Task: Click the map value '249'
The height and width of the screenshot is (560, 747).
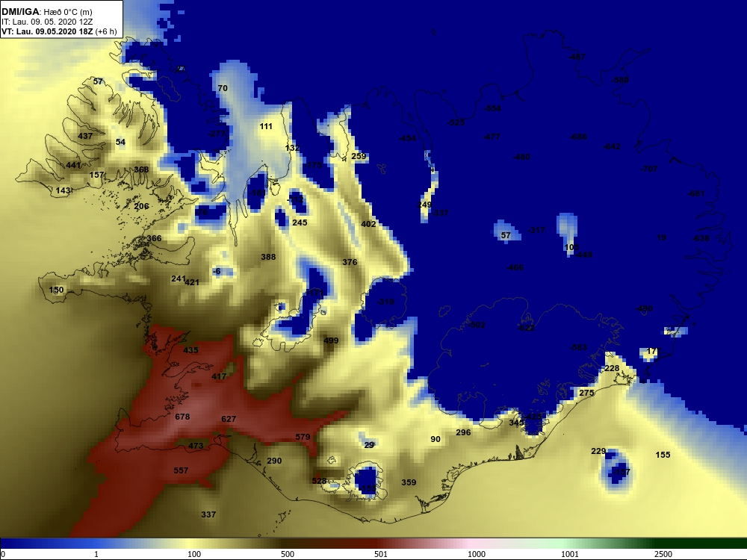Action: pos(424,205)
